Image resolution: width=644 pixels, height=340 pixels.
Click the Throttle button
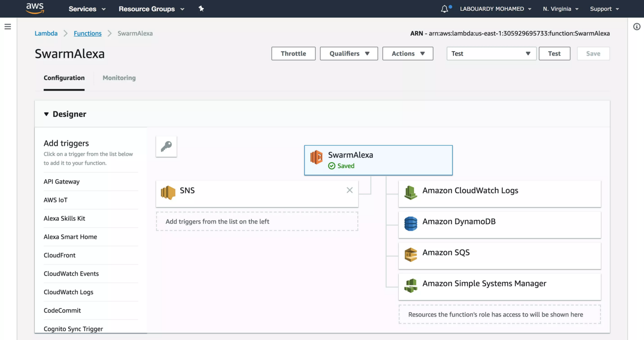point(293,54)
